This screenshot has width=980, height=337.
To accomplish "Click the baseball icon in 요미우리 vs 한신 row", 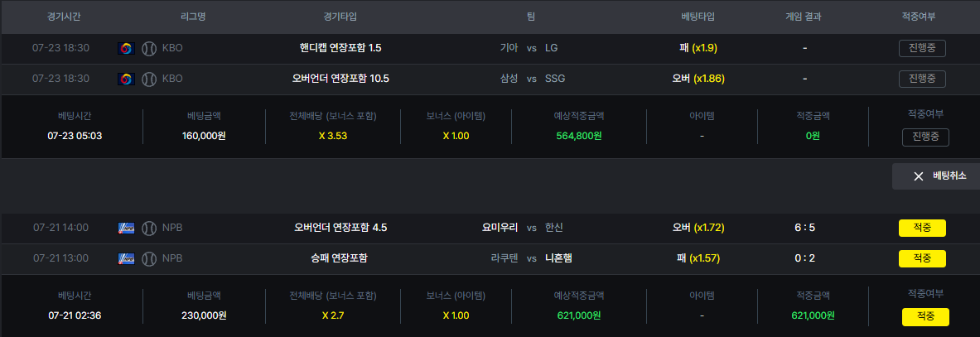I will point(149,228).
